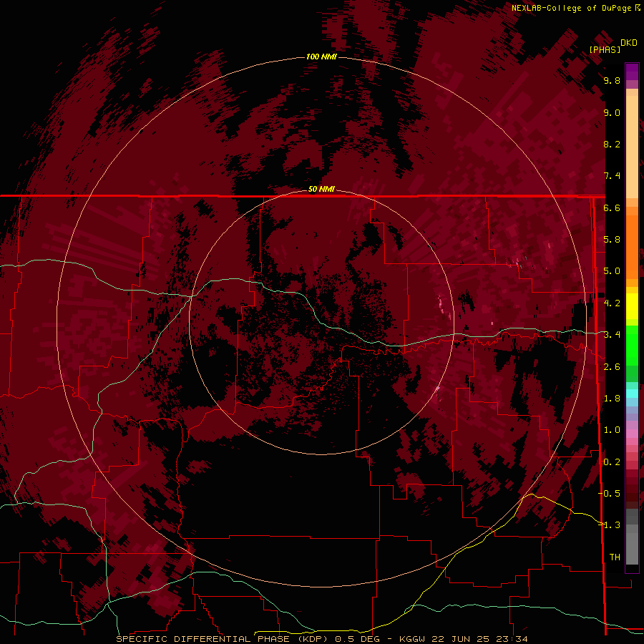Image resolution: width=644 pixels, height=644 pixels.
Task: Click the 9.8 value on the color scale
Action: click(612, 80)
